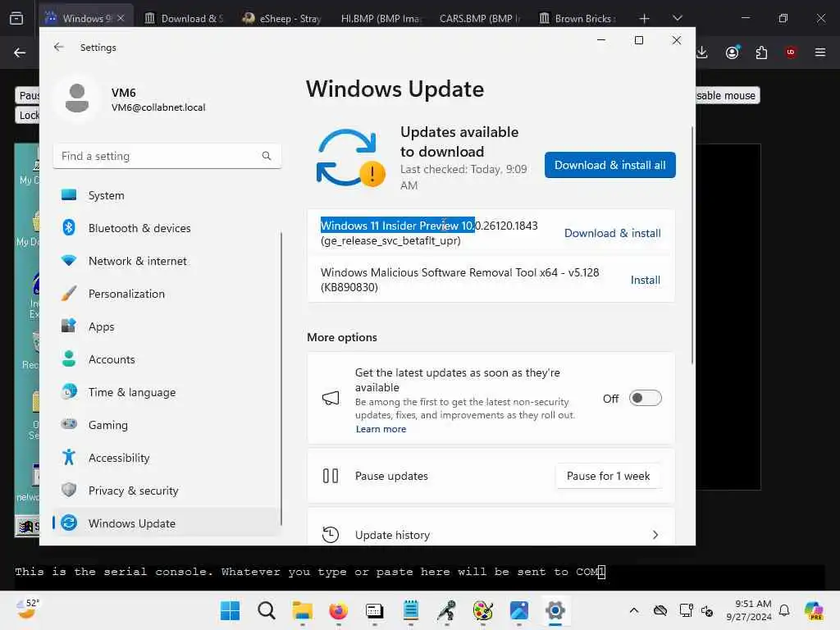
Task: Select Windows Update in sidebar
Action: 167,523
